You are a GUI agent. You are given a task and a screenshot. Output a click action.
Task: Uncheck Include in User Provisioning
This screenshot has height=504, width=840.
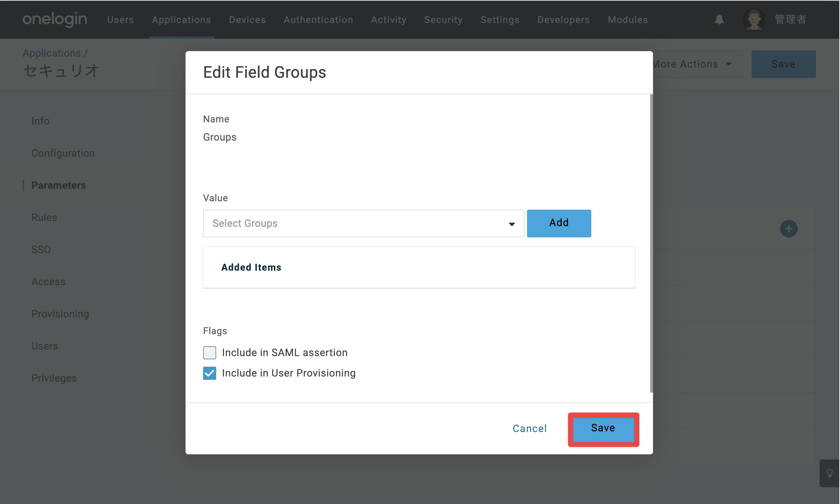210,373
